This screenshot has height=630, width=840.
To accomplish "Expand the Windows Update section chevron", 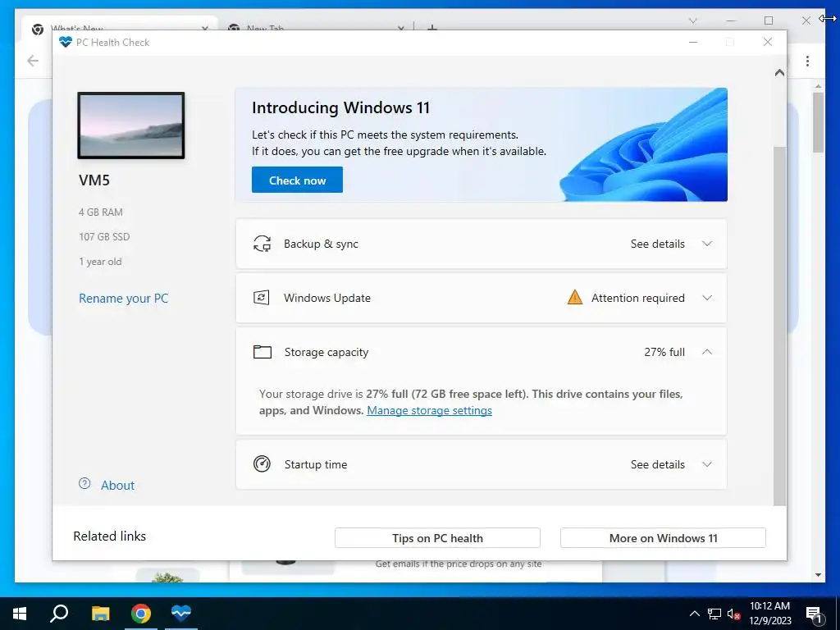I will click(x=707, y=298).
